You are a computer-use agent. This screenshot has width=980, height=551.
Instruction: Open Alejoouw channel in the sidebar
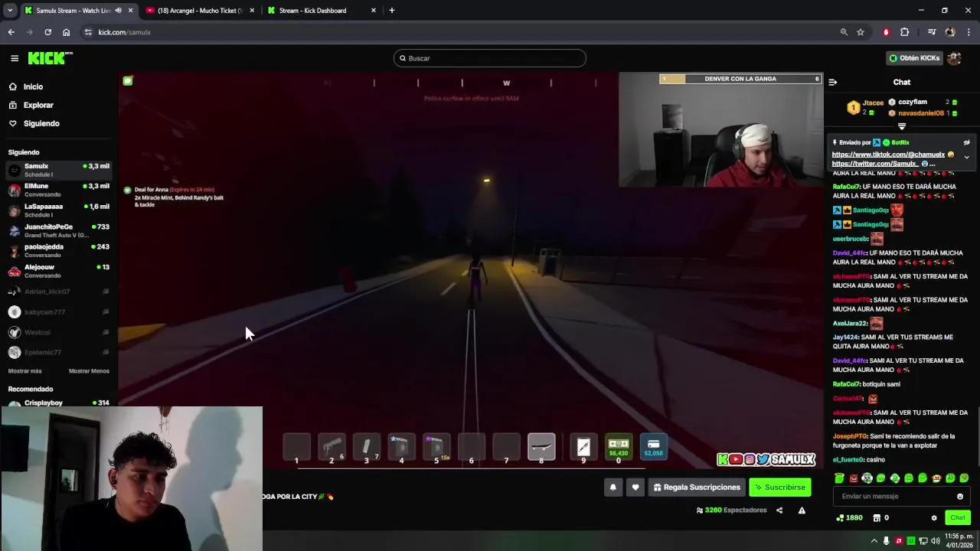click(59, 271)
